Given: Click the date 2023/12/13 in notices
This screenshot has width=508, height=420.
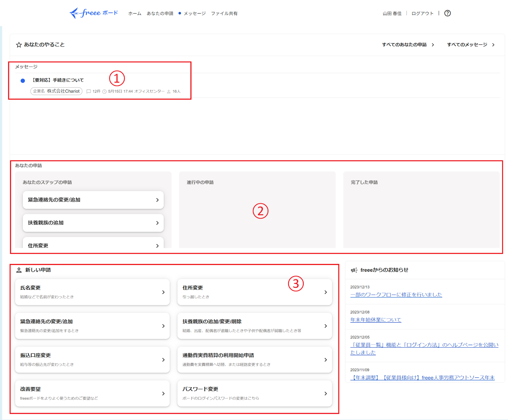Looking at the screenshot, I should (x=360, y=287).
